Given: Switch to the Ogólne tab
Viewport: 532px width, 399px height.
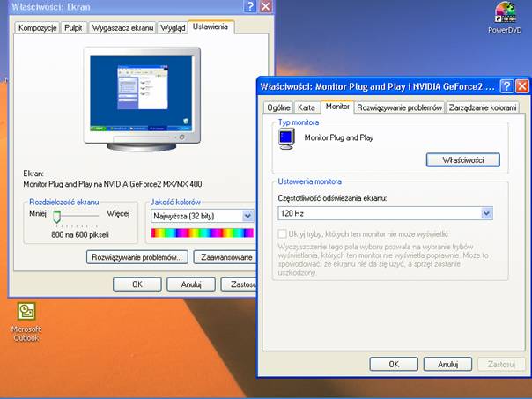Looking at the screenshot, I should point(278,107).
